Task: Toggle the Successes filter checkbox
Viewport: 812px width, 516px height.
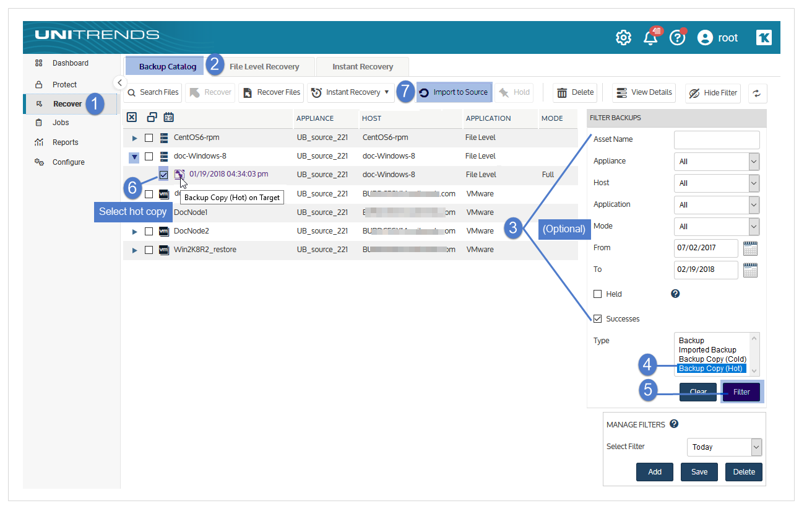Action: [598, 319]
